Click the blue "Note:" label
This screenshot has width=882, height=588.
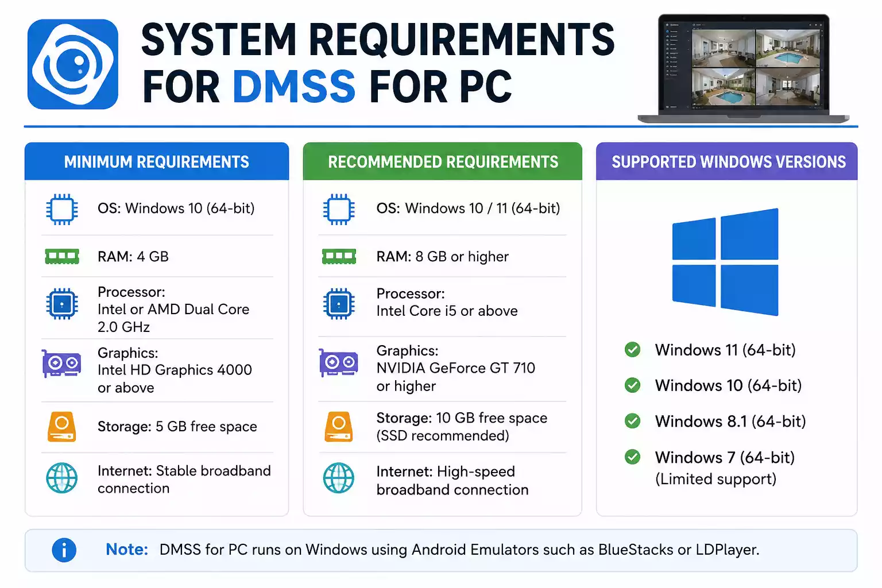coord(127,550)
